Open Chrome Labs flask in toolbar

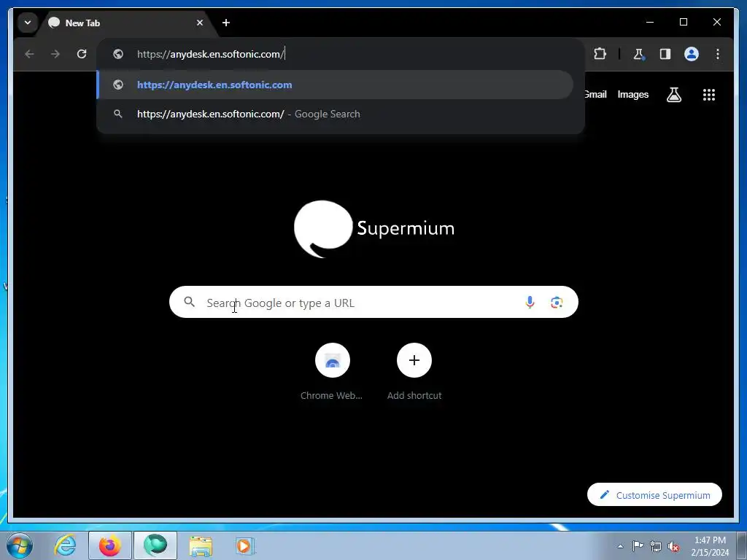[x=639, y=54]
